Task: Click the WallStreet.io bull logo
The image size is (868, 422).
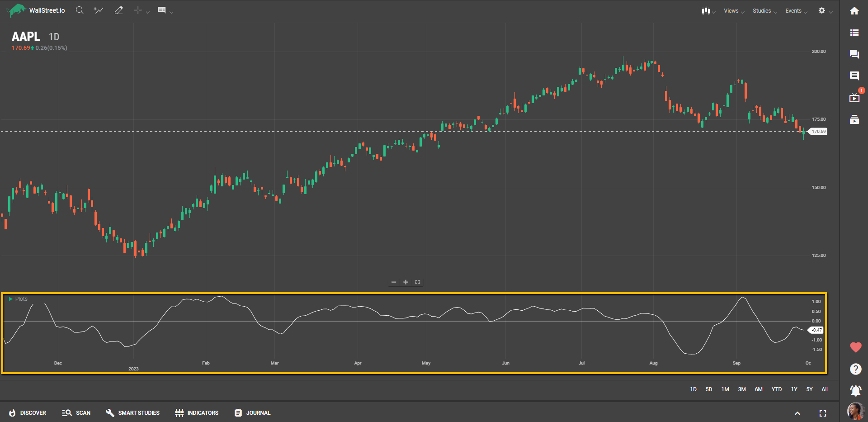Action: click(16, 10)
